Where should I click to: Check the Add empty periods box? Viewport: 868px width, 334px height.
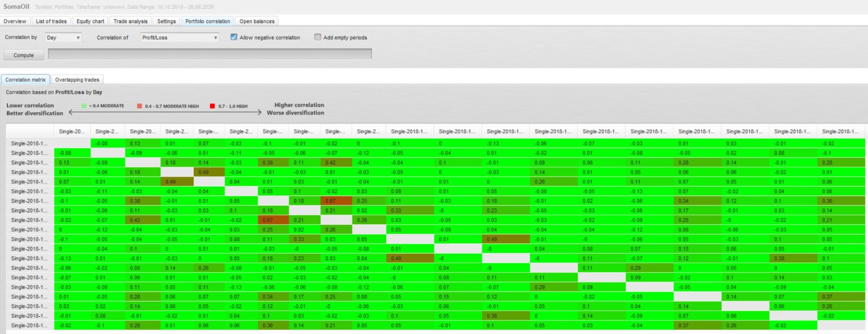pyautogui.click(x=318, y=37)
